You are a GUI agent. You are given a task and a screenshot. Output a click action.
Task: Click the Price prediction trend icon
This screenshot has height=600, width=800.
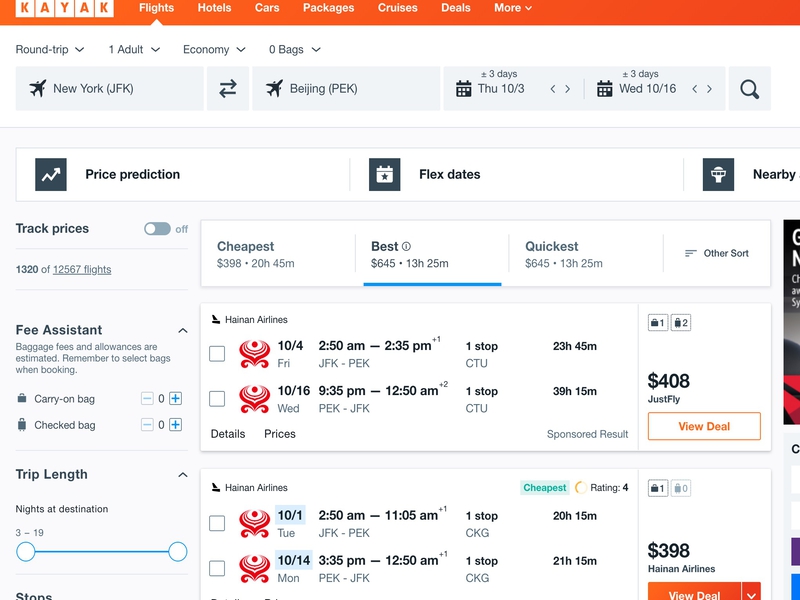[51, 174]
